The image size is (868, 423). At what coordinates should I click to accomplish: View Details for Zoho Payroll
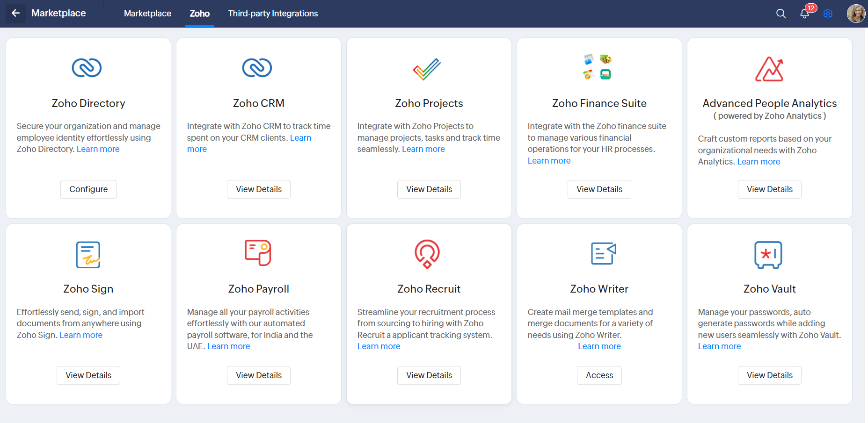259,375
